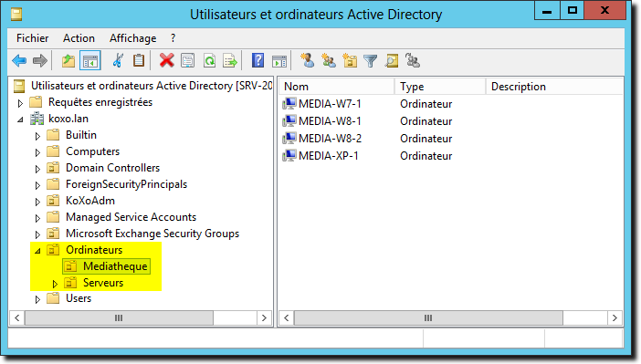
Task: Click the grey Forward arrow in the toolbar
Action: point(40,61)
